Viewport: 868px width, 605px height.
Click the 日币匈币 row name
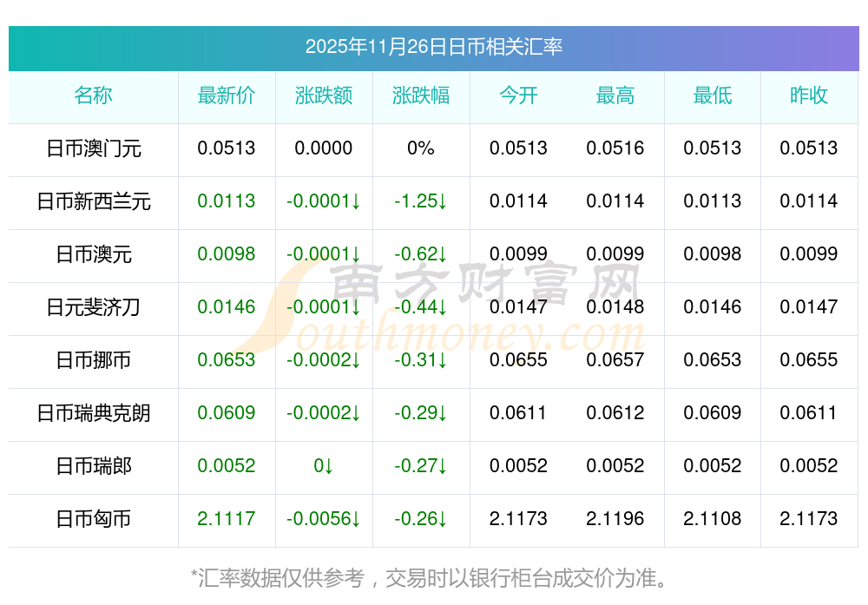(x=93, y=520)
